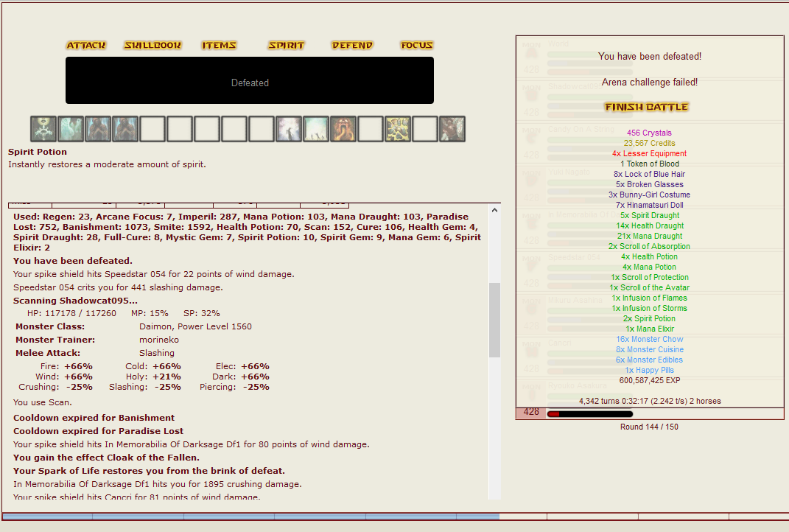The image size is (789, 532).
Task: Click the '600,587,425 EXP' line
Action: (650, 380)
